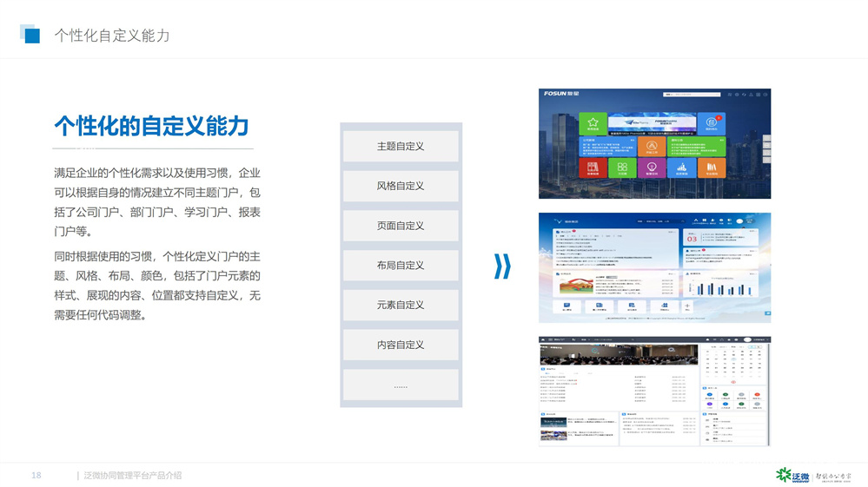The width and height of the screenshot is (868, 487).
Task: Click the box containing only dots
Action: pyautogui.click(x=401, y=385)
